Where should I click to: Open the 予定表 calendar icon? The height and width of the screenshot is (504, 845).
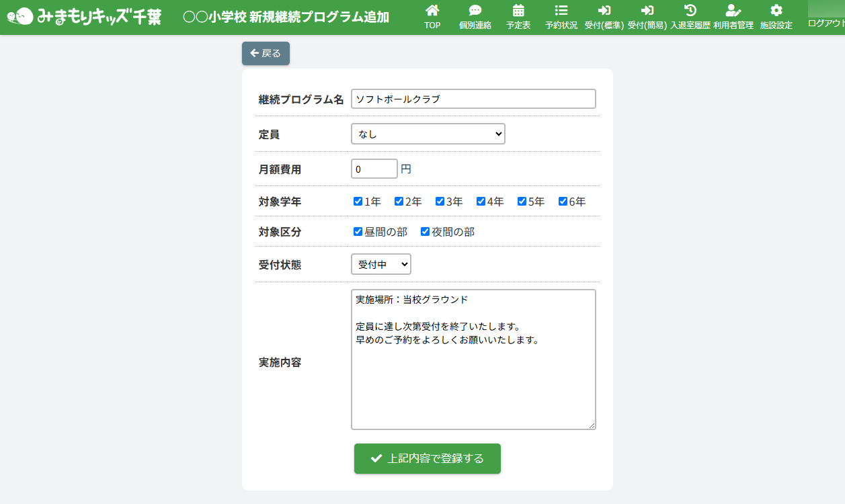pyautogui.click(x=518, y=11)
